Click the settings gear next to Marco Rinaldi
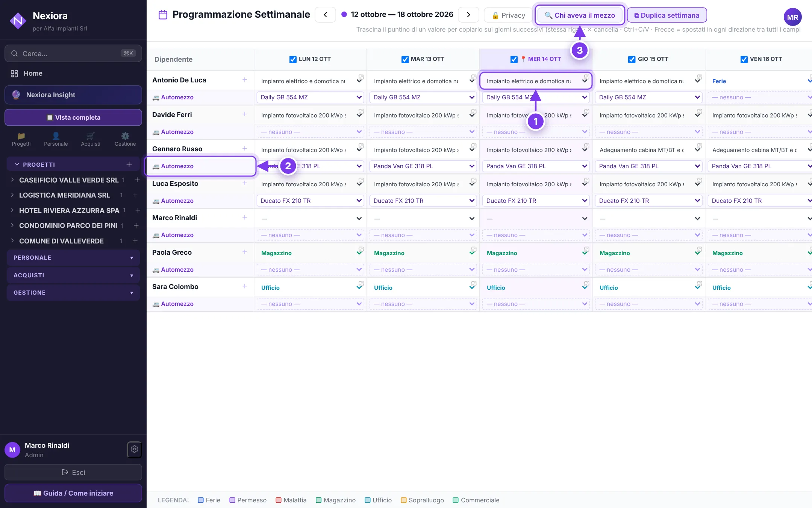This screenshot has width=812, height=508. pyautogui.click(x=134, y=449)
